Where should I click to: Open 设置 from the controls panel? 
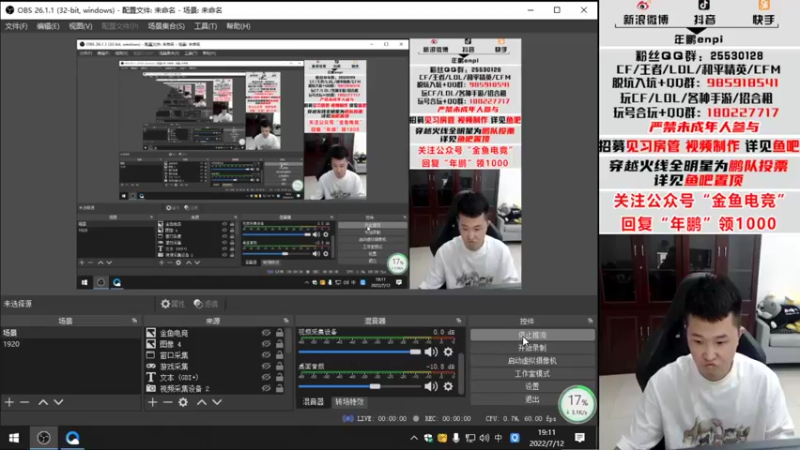coord(532,386)
